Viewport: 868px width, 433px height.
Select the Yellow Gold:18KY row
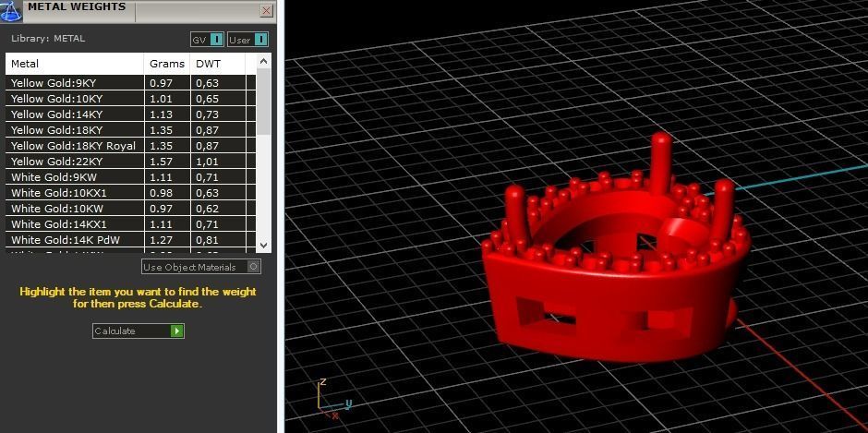(x=130, y=130)
